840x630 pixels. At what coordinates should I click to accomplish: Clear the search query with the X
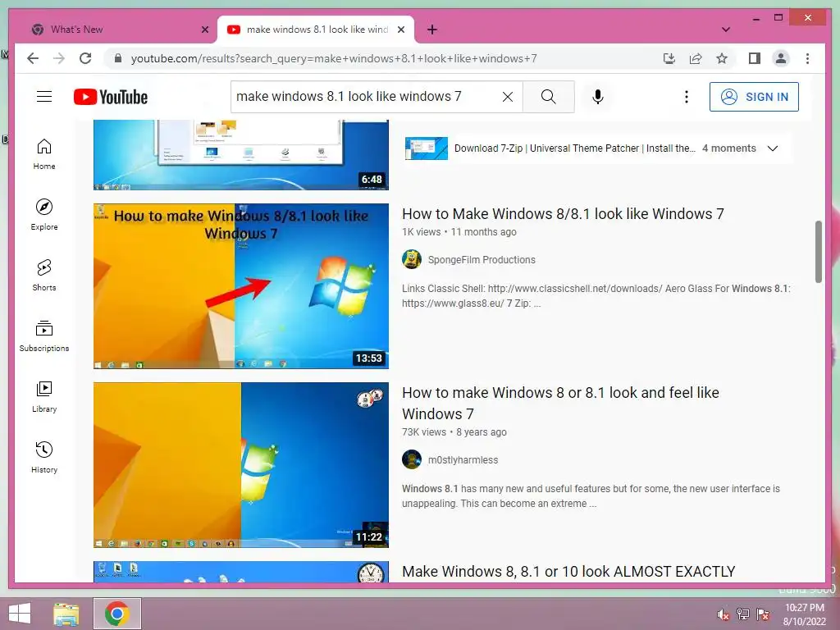point(507,97)
